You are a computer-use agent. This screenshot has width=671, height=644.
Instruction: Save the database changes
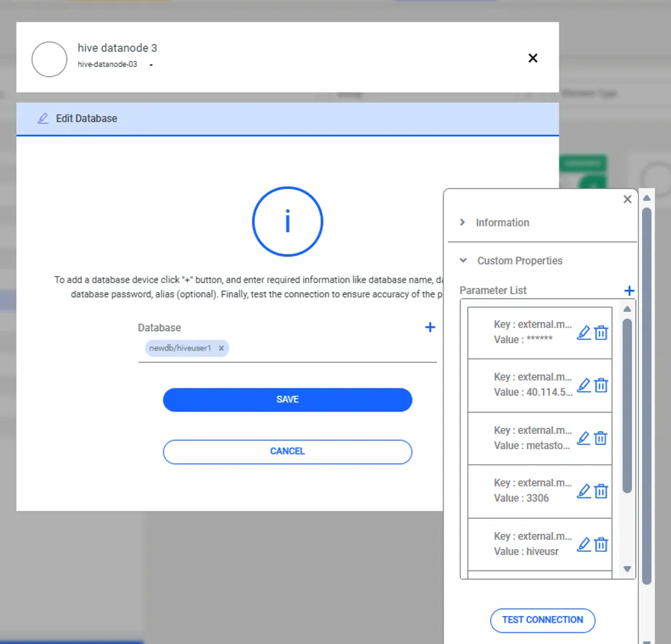[x=287, y=399]
